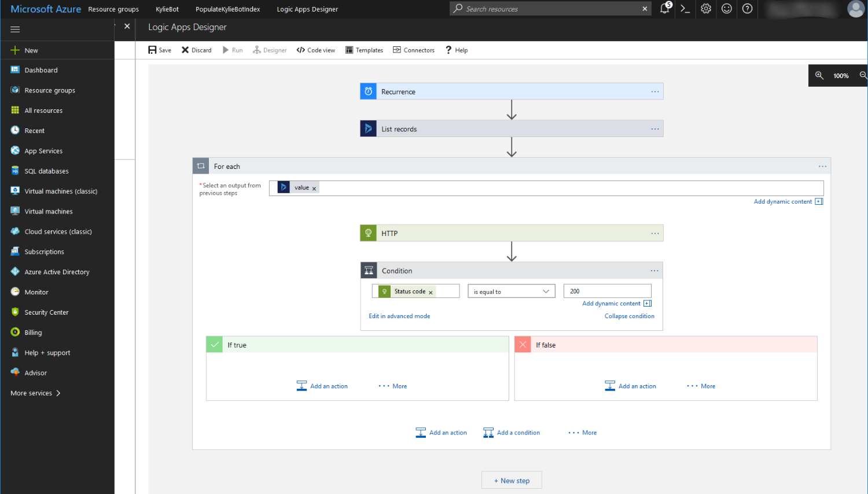Viewport: 868px width, 494px height.
Task: Open portal settings gear
Action: tap(706, 9)
